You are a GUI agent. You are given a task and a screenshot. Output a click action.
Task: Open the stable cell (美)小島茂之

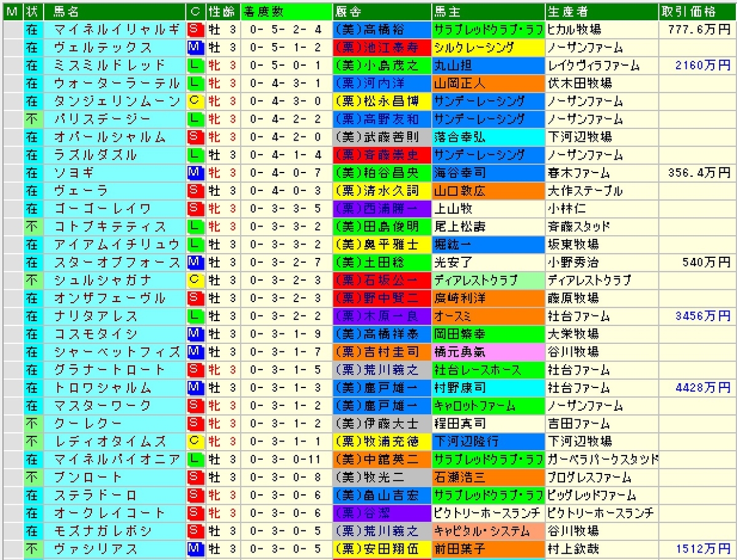[381, 64]
